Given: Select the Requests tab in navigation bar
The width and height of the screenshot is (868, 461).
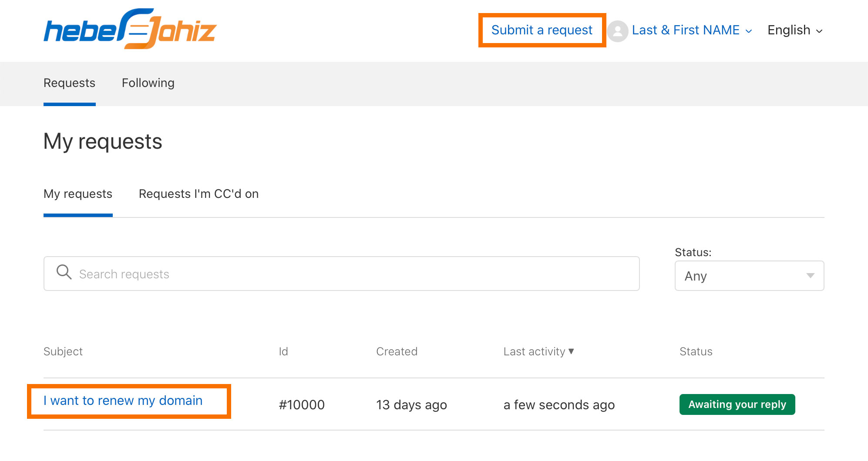Looking at the screenshot, I should (x=69, y=83).
